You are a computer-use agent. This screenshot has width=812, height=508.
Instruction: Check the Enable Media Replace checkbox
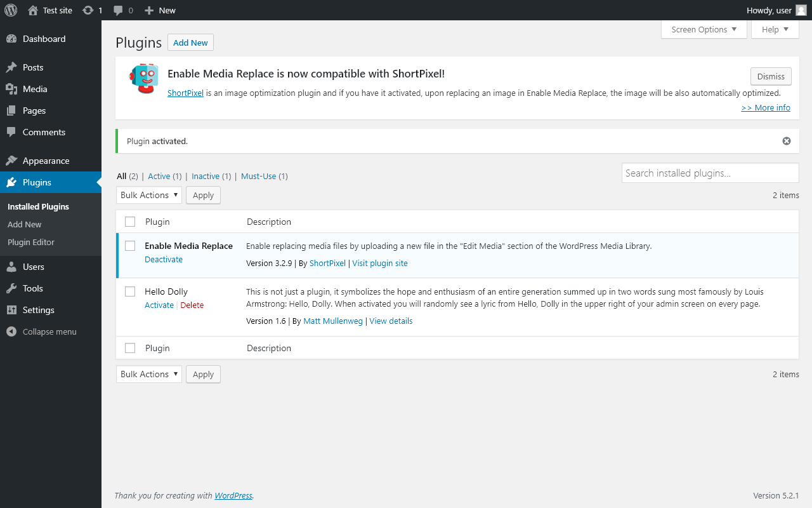click(x=130, y=246)
